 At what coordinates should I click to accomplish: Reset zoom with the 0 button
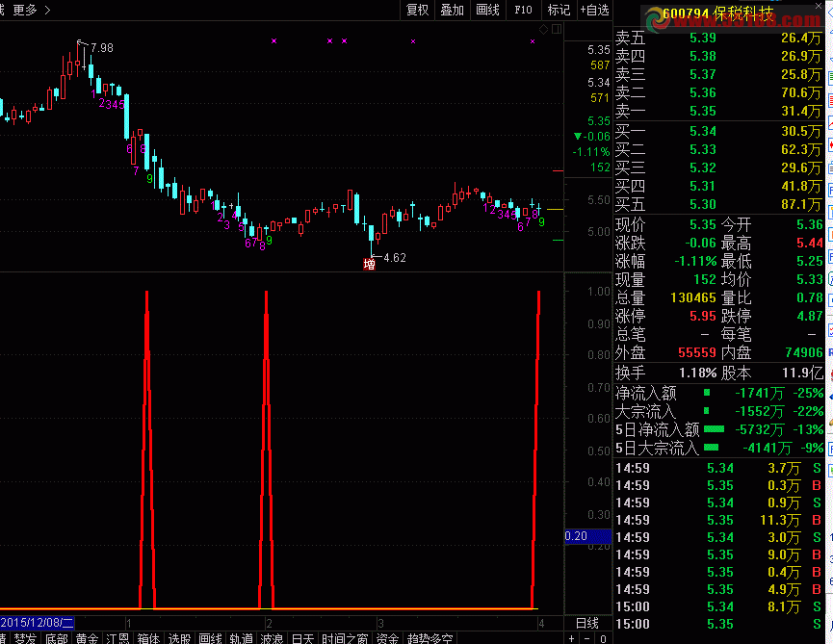click(x=603, y=638)
